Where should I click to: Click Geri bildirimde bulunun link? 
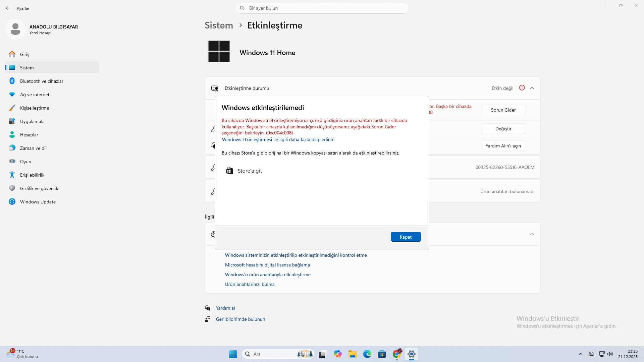[x=240, y=319]
